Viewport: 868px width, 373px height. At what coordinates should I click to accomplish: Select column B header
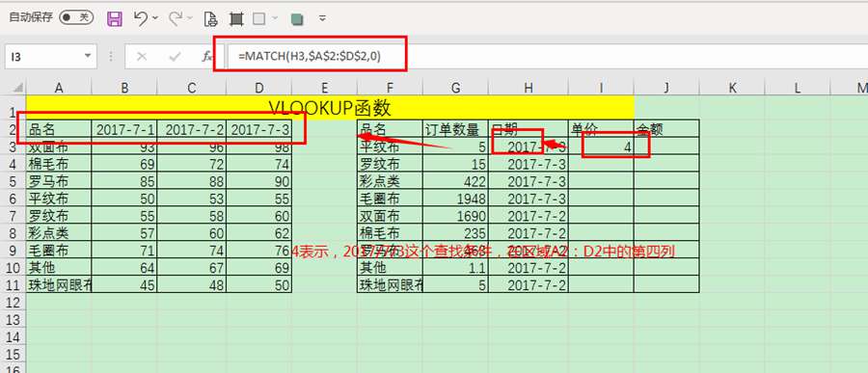pos(124,88)
